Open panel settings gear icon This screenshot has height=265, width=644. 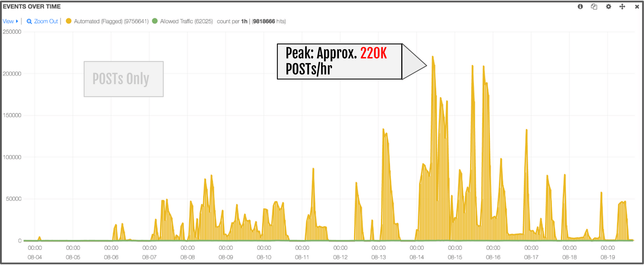tap(609, 6)
